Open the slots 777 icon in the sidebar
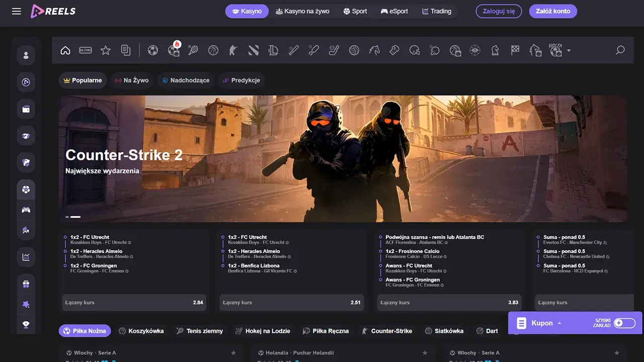 pos(26,136)
